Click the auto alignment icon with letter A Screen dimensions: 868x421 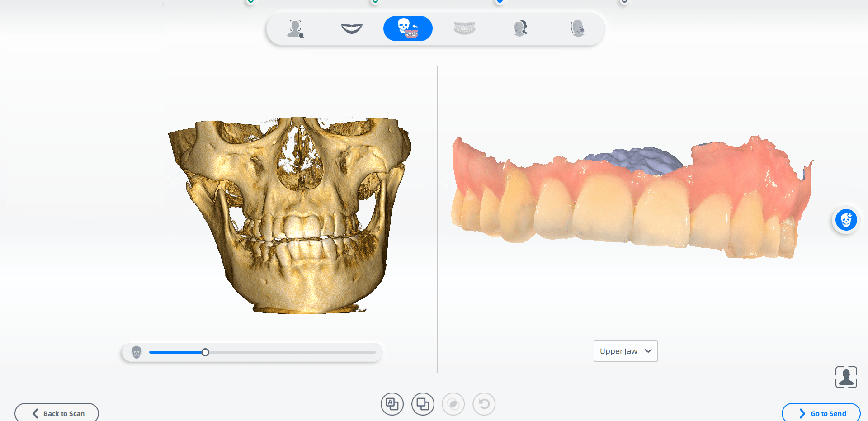pyautogui.click(x=392, y=404)
